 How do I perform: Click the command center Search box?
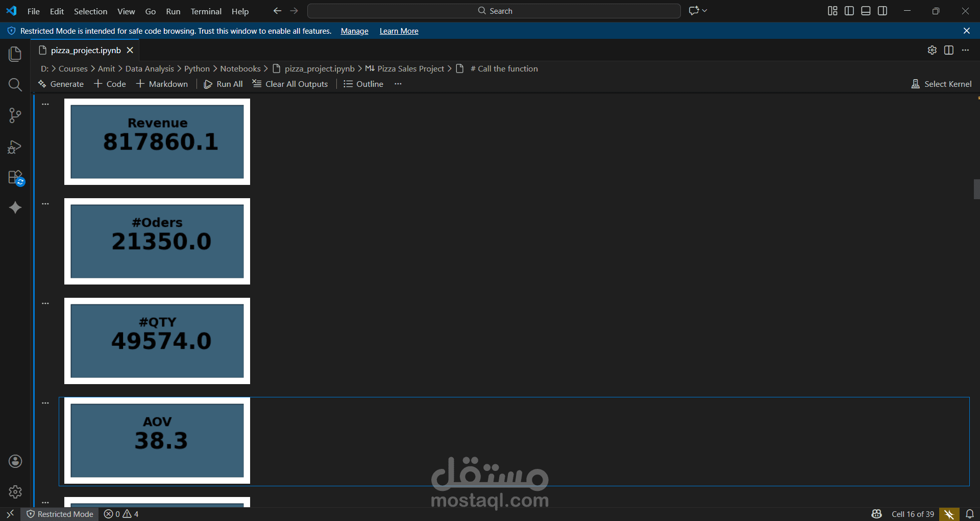pyautogui.click(x=494, y=11)
